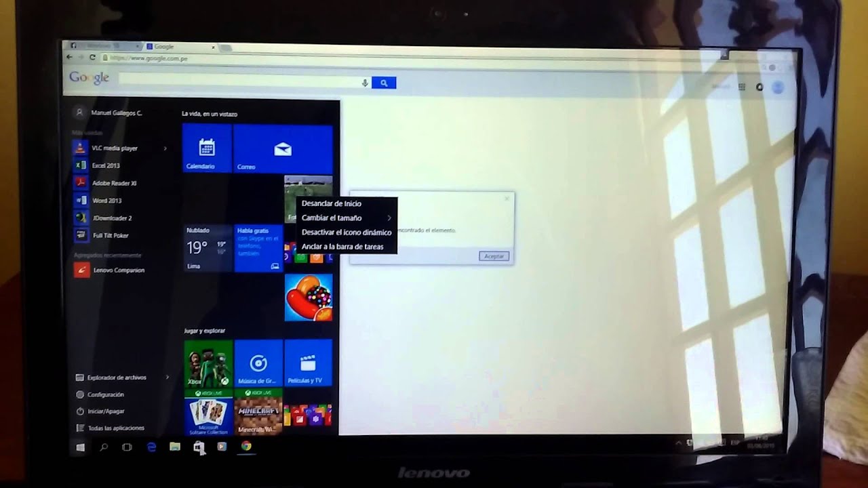868x488 pixels.
Task: Launch Edge from the taskbar
Action: [x=151, y=447]
